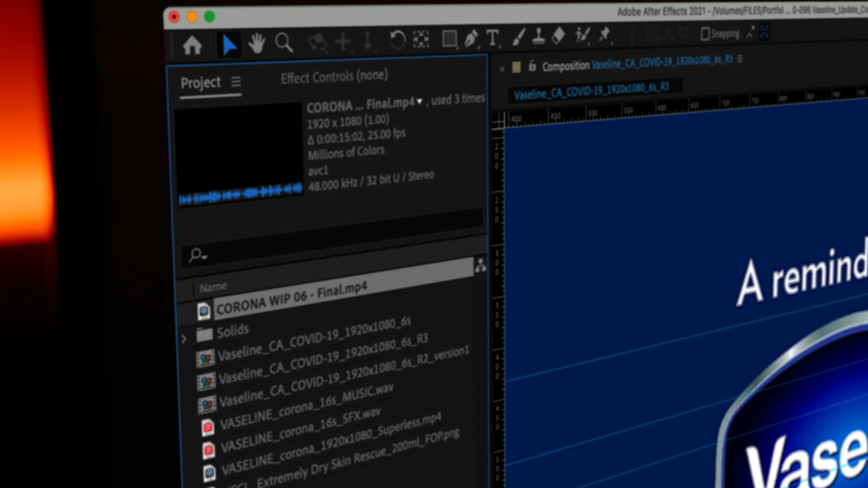
Task: Toggle the composition viewer lock icon
Action: click(x=532, y=66)
